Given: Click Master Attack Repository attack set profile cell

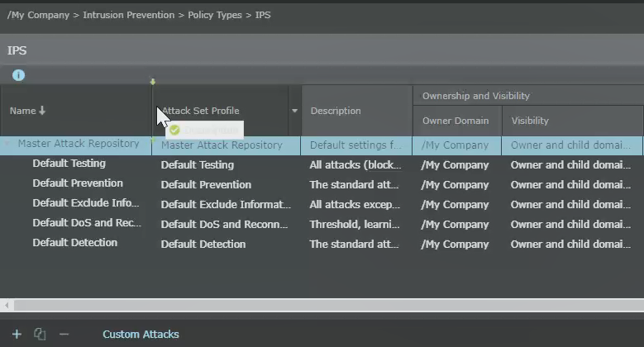Looking at the screenshot, I should tap(226, 145).
